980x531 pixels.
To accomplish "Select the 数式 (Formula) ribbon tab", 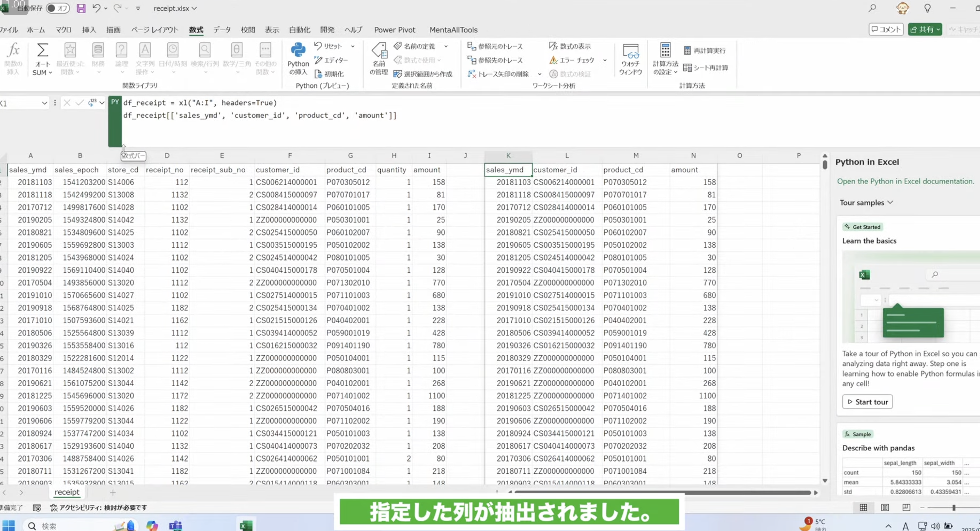I will coord(196,30).
